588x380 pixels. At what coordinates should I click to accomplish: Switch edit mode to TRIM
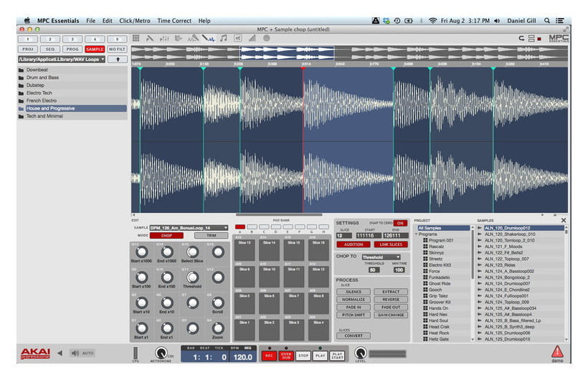coord(211,236)
